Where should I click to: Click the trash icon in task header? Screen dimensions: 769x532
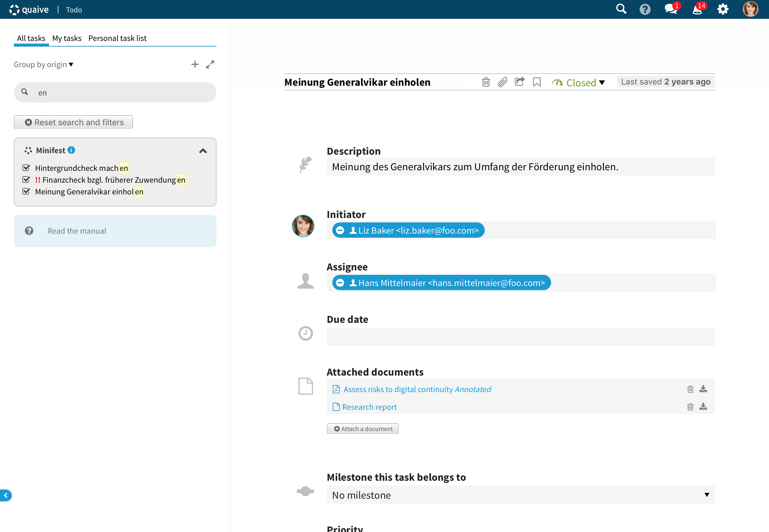486,82
